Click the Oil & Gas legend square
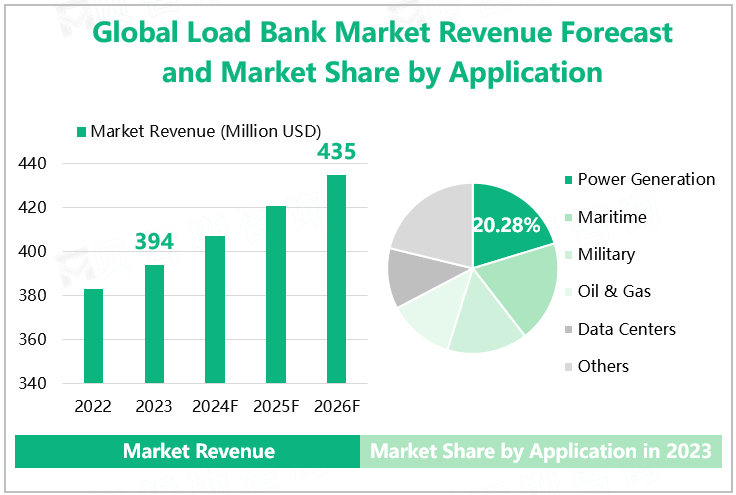 coord(568,292)
